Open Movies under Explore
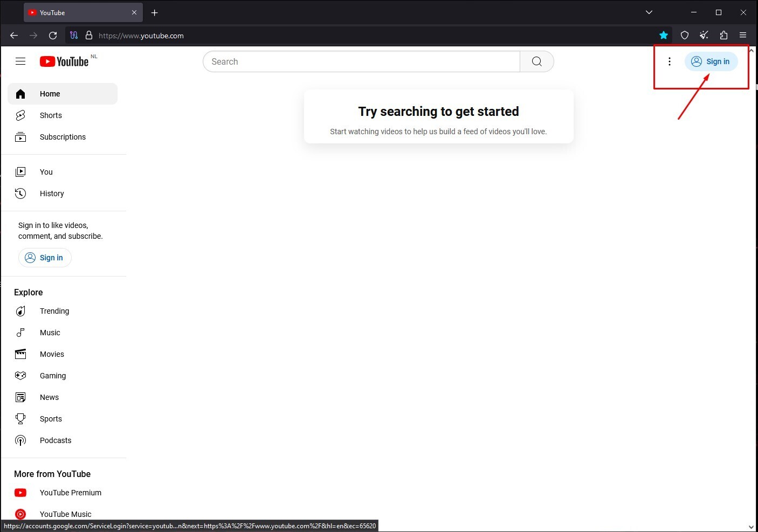 pyautogui.click(x=63, y=354)
